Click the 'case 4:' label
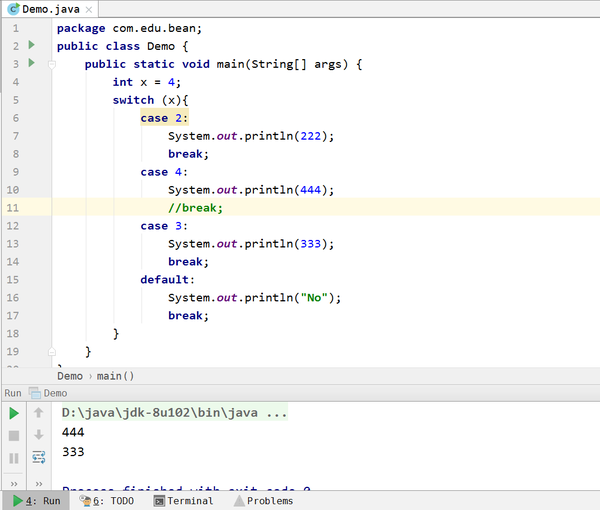Image resolution: width=600 pixels, height=510 pixels. coord(164,172)
